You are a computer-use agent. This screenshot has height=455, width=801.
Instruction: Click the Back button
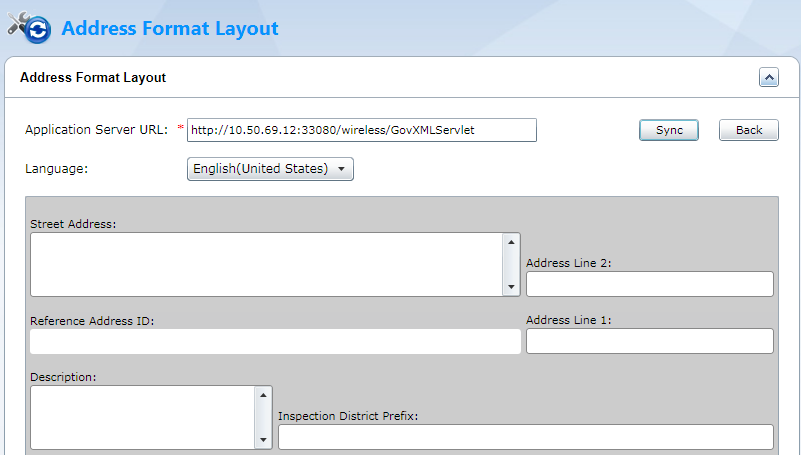(749, 130)
